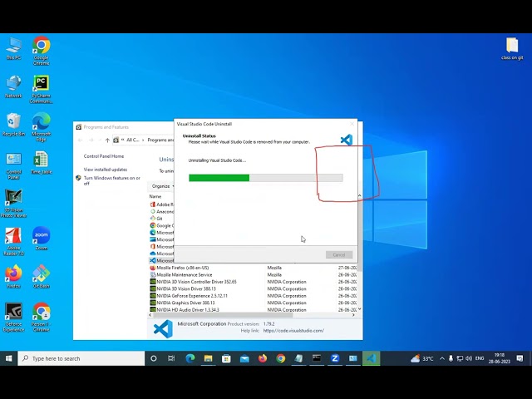532x399 pixels.
Task: Open Task View from the taskbar
Action: (x=171, y=358)
